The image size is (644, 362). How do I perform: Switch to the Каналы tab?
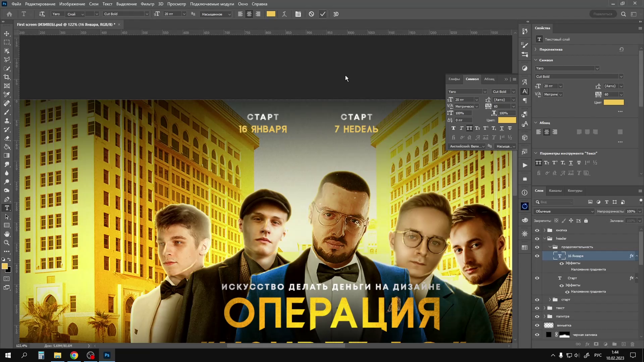(555, 191)
